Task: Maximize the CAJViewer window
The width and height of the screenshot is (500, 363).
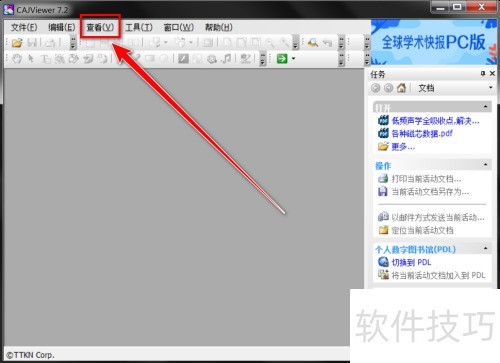Action: (457, 7)
